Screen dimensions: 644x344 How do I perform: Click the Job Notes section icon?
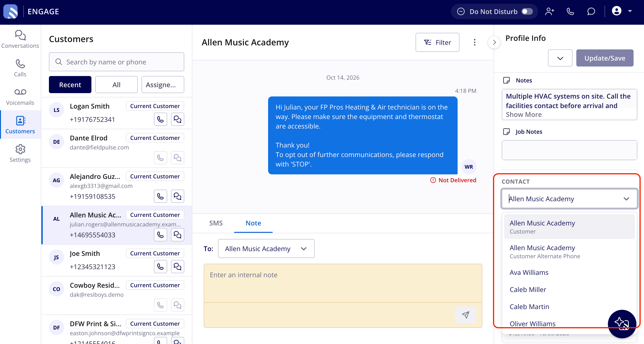506,132
